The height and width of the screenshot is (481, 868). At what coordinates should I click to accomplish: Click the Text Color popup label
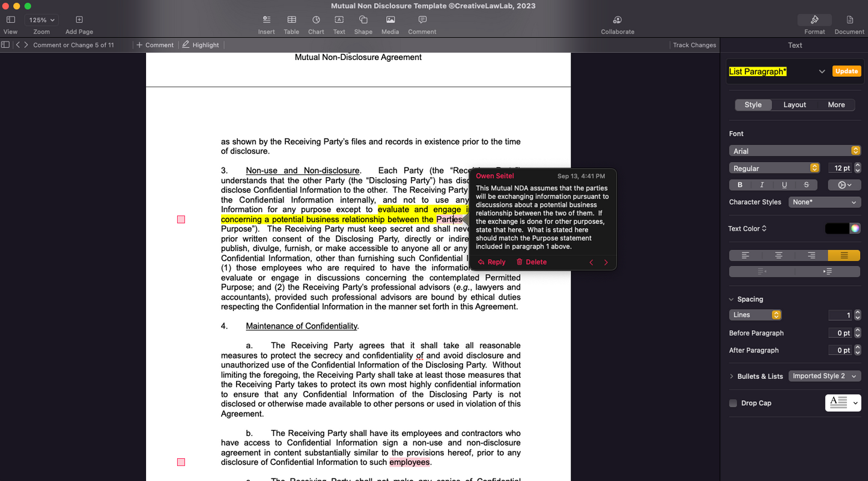pyautogui.click(x=748, y=228)
